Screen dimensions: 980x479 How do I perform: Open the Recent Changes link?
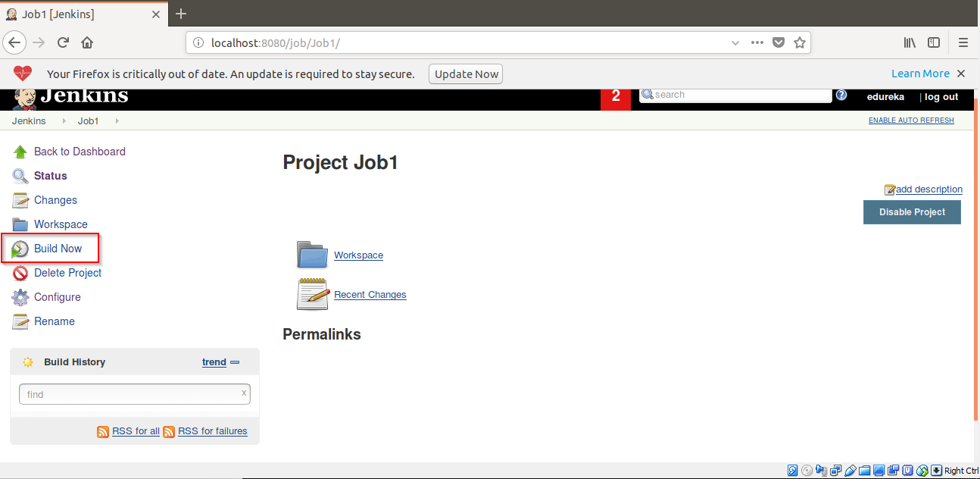pyautogui.click(x=370, y=294)
